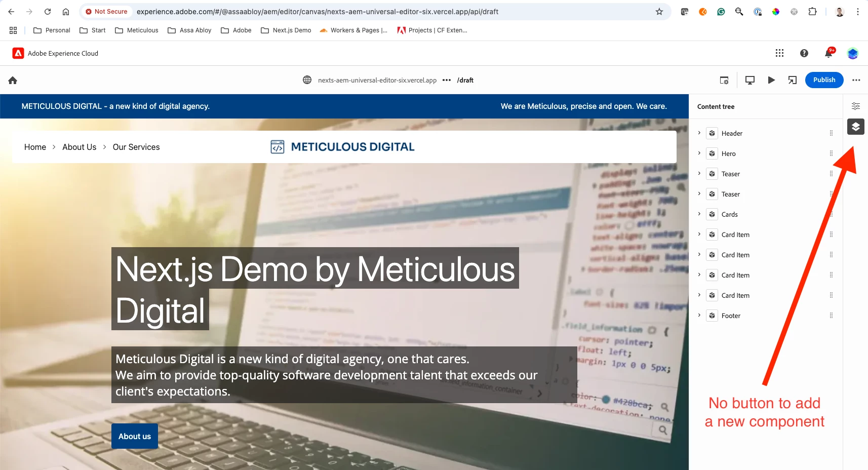
Task: Open Adobe Experience Cloud logo
Action: point(18,53)
